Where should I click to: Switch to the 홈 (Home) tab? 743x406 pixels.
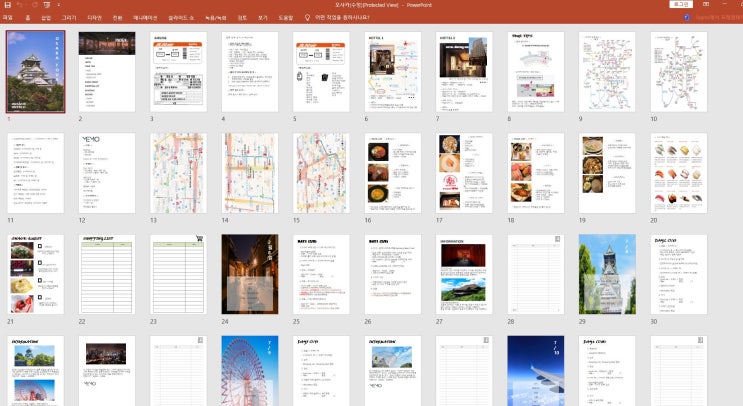point(27,18)
